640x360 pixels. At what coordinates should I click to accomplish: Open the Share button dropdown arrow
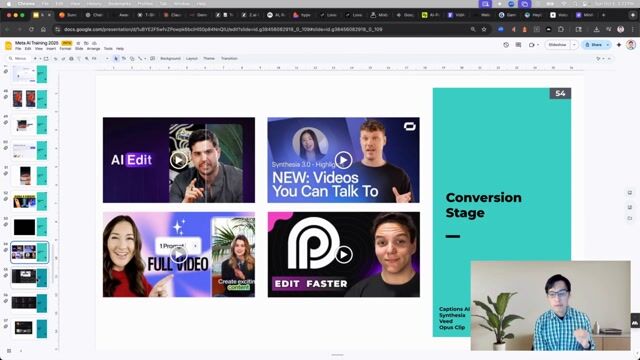(608, 45)
